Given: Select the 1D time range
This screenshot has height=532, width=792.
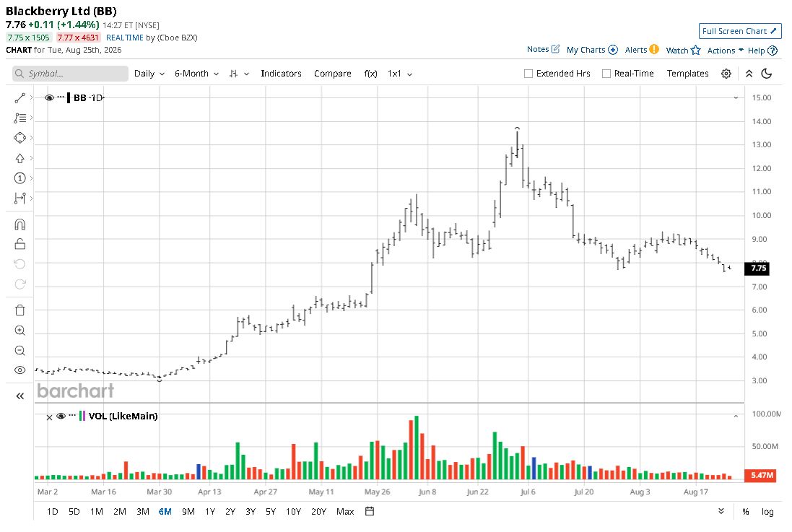Looking at the screenshot, I should [53, 512].
